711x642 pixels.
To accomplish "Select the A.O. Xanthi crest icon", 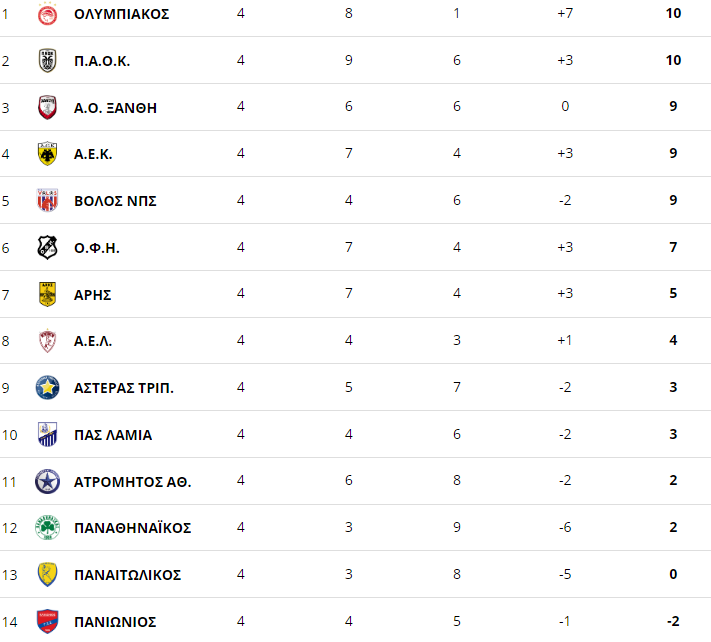I will (x=47, y=108).
